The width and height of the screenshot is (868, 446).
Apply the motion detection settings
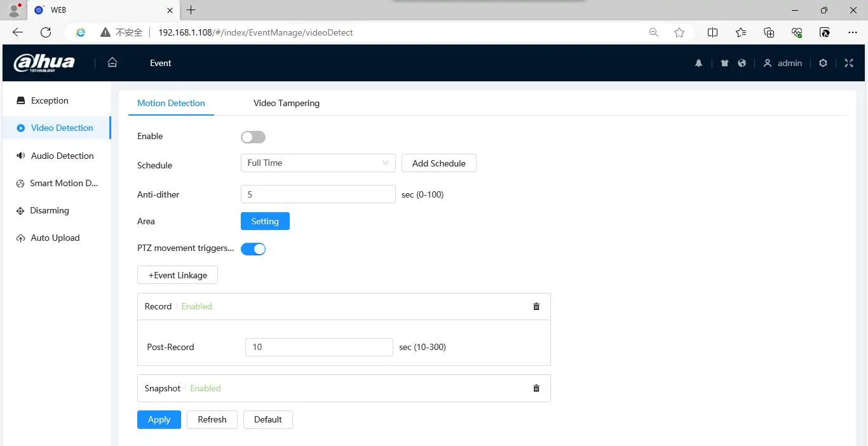(159, 419)
